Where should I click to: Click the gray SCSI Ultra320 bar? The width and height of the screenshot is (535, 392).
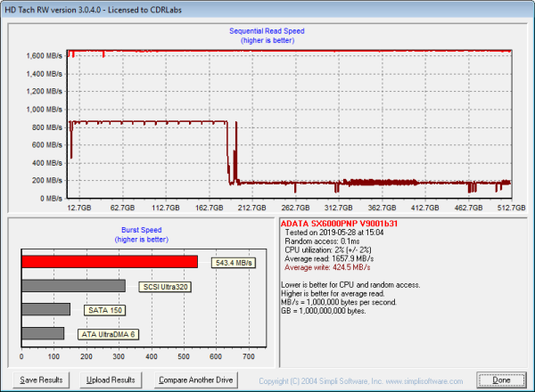click(x=73, y=286)
